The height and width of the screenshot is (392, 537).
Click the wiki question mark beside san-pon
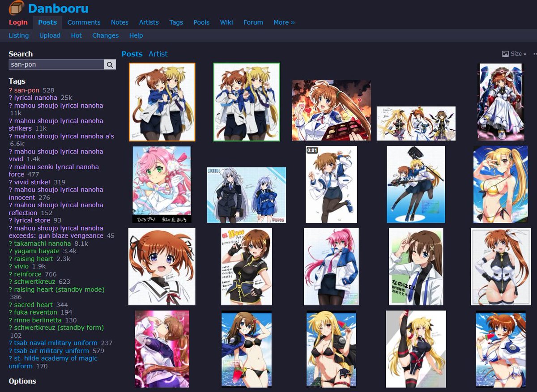click(11, 90)
